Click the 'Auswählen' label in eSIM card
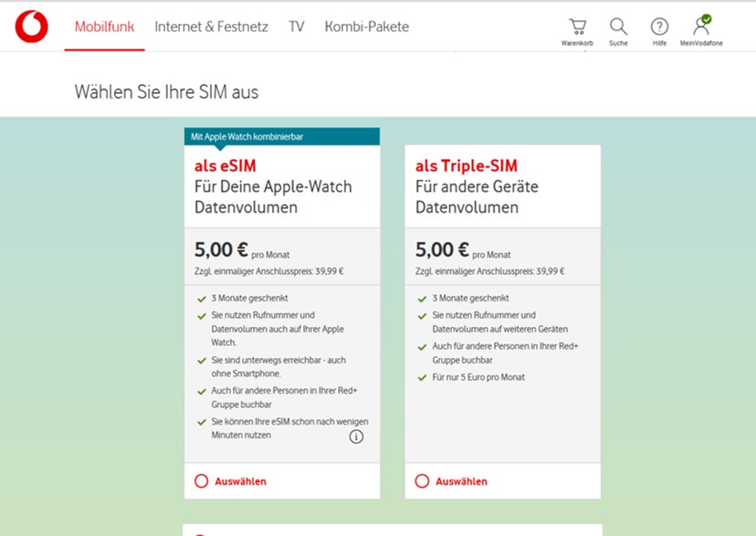Viewport: 756px width, 536px height. pyautogui.click(x=240, y=481)
